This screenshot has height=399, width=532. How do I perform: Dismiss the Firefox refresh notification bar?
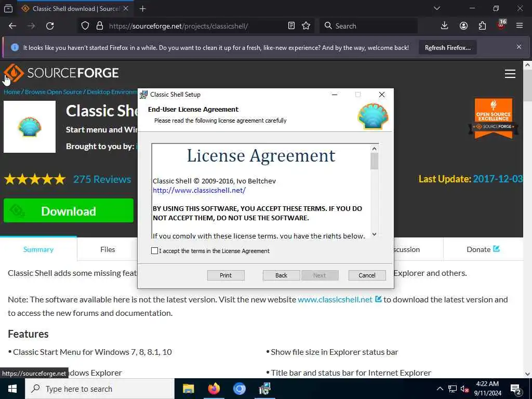click(519, 47)
